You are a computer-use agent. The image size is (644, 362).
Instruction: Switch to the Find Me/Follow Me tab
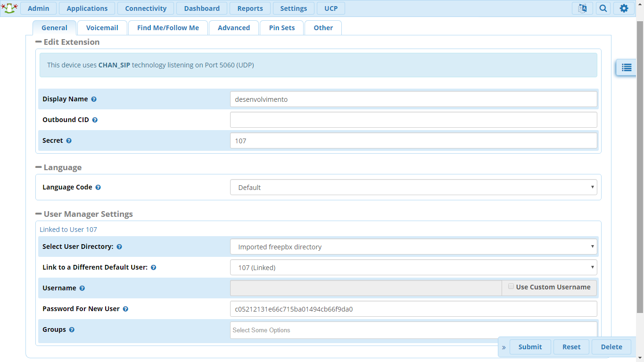pos(168,27)
